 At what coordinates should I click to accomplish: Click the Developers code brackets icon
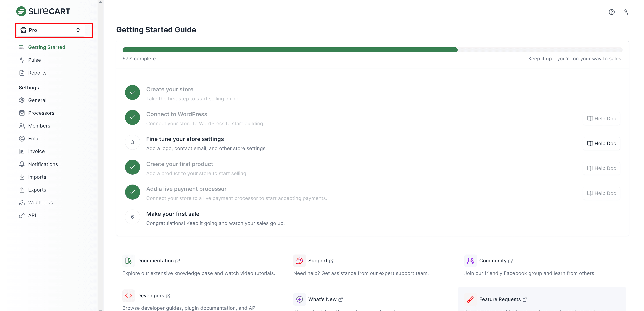[x=129, y=295]
